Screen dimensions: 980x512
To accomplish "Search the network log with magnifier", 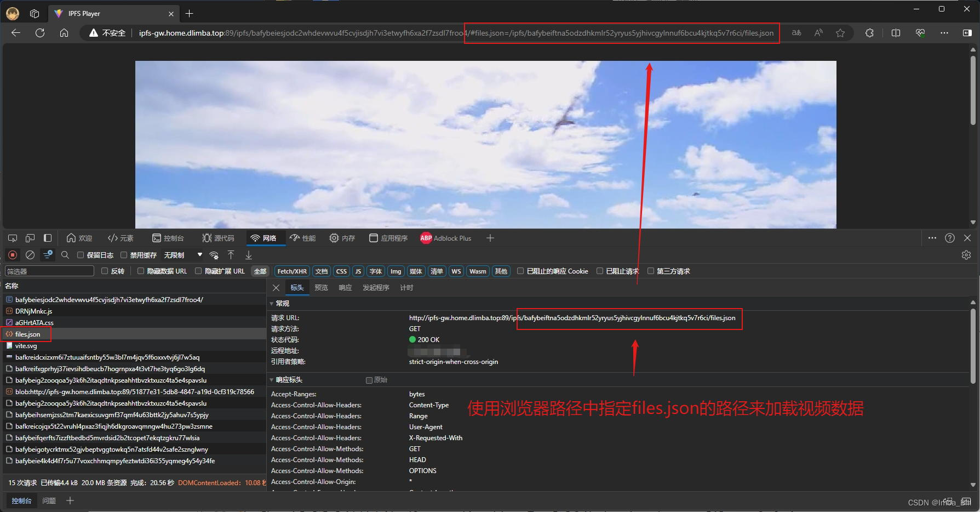I will (65, 255).
